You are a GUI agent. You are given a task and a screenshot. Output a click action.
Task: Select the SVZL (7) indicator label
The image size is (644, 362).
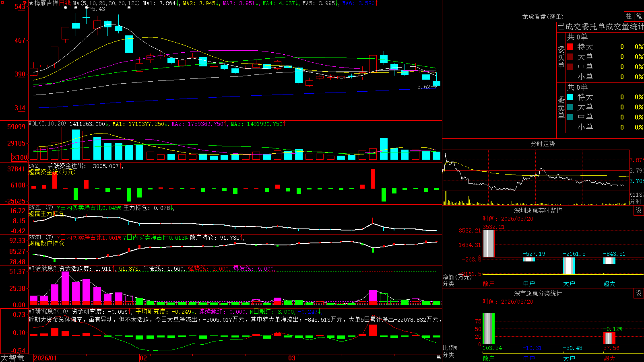41,208
